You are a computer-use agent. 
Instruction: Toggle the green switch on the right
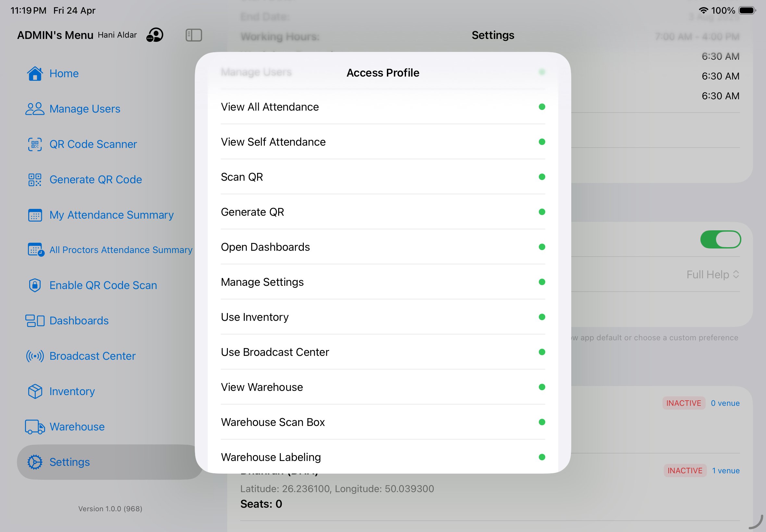pyautogui.click(x=721, y=239)
